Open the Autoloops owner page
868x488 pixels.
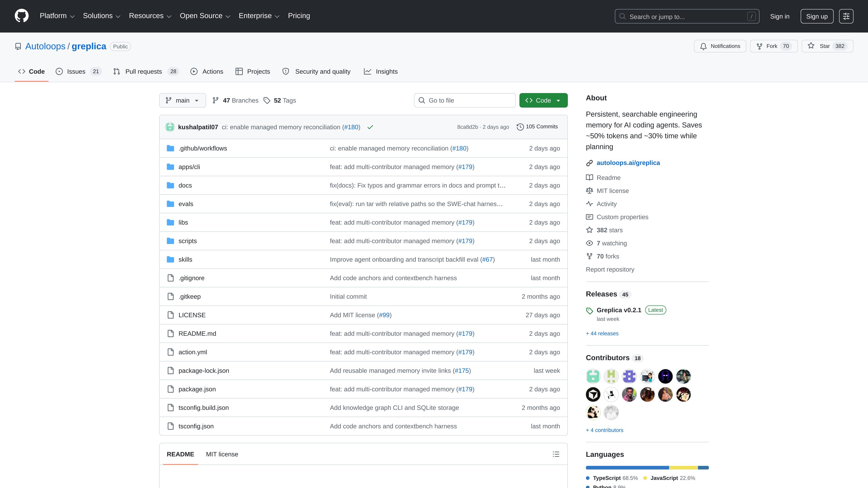pyautogui.click(x=45, y=47)
